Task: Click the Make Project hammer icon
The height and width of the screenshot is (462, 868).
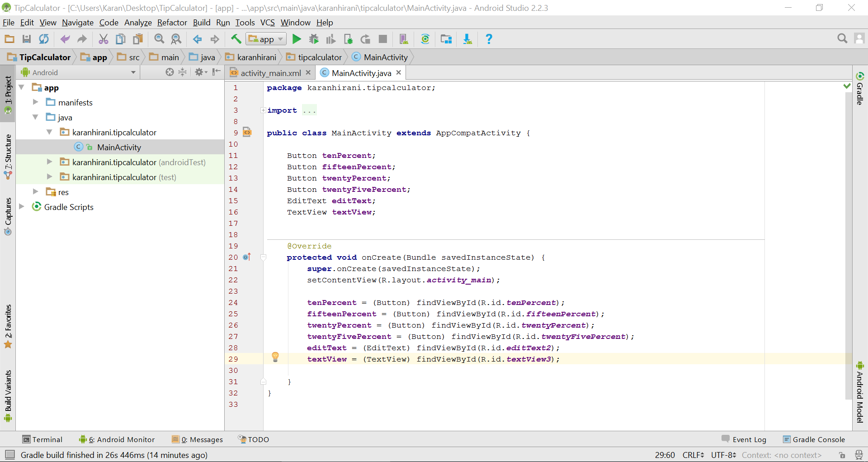Action: [x=236, y=39]
